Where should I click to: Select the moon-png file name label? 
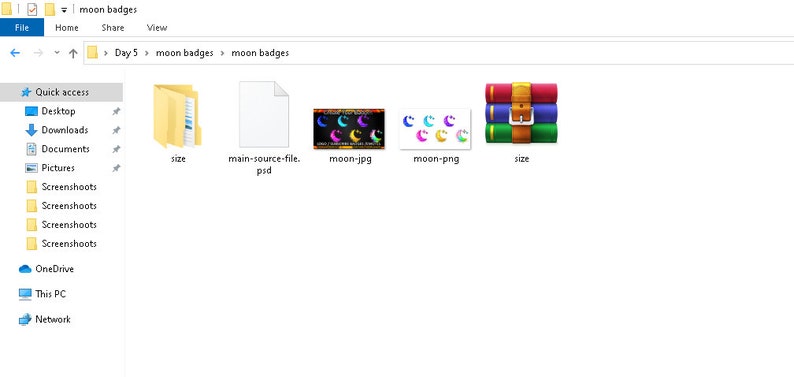436,159
